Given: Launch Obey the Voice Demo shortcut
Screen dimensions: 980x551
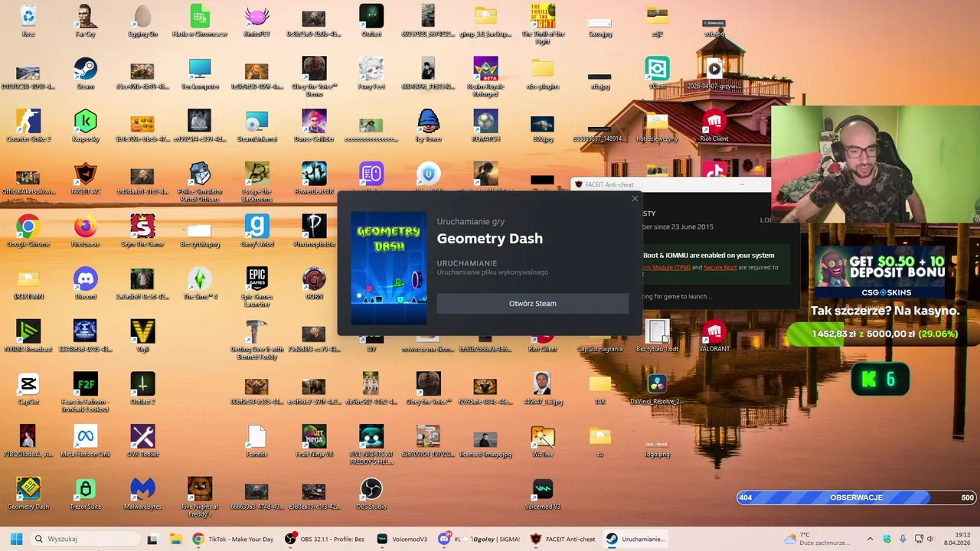Looking at the screenshot, I should tap(314, 77).
